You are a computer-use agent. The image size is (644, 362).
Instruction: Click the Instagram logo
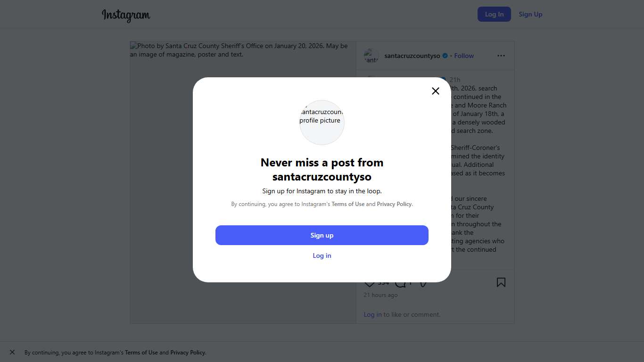(126, 15)
